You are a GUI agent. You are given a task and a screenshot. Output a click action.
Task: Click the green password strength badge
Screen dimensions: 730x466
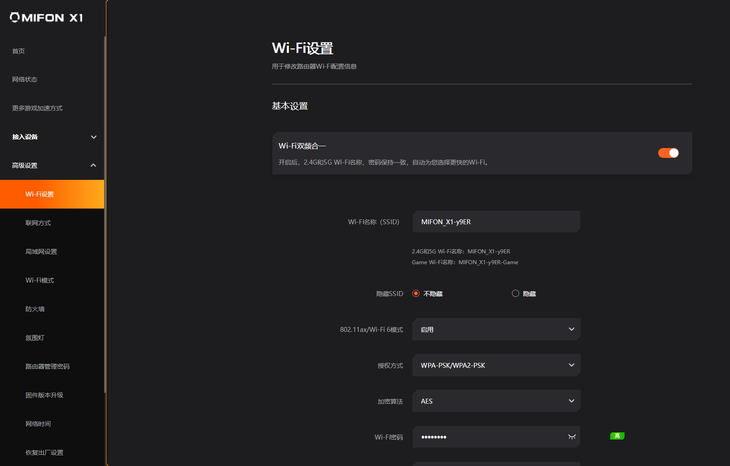pyautogui.click(x=617, y=436)
